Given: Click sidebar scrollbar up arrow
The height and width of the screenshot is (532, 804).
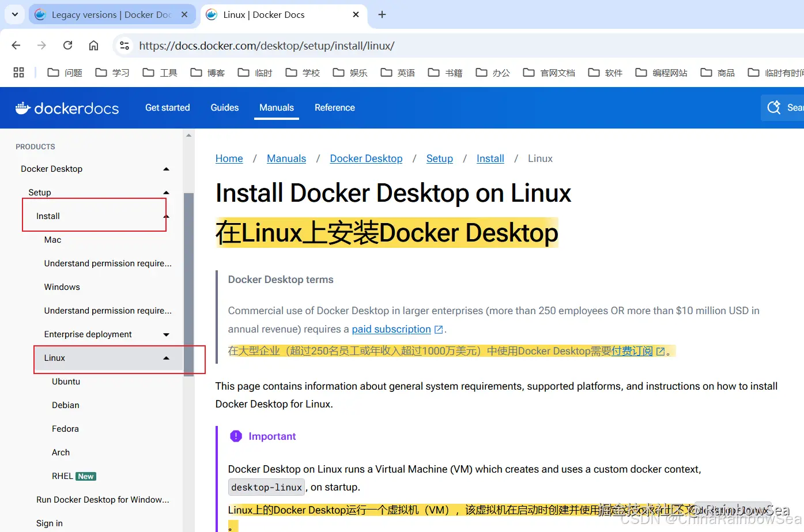Looking at the screenshot, I should (188, 135).
